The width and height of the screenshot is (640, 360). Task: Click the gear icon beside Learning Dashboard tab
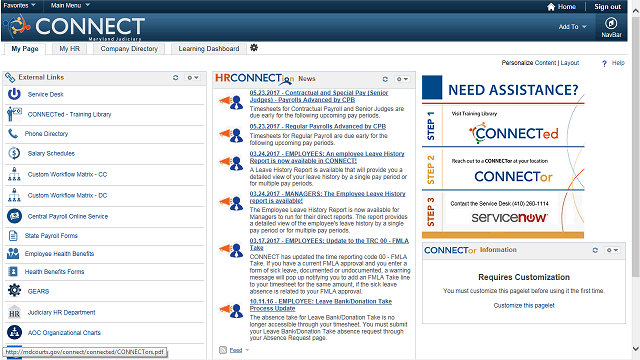[x=254, y=48]
